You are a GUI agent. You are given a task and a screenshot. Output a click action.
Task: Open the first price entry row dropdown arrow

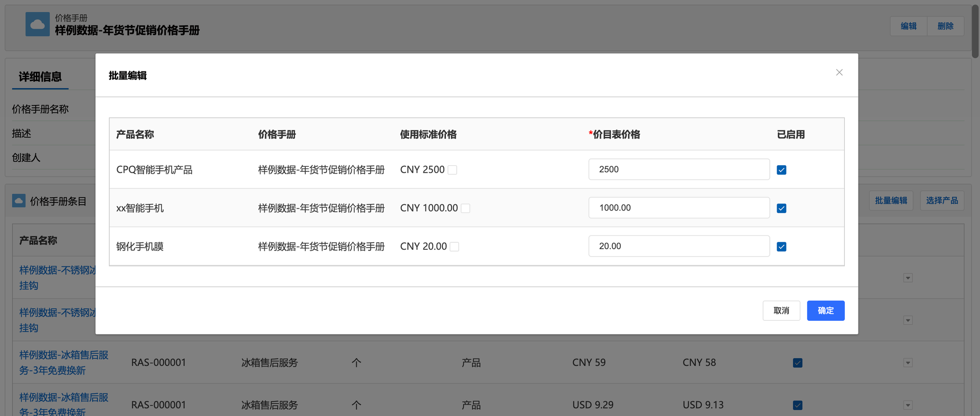coord(907,278)
